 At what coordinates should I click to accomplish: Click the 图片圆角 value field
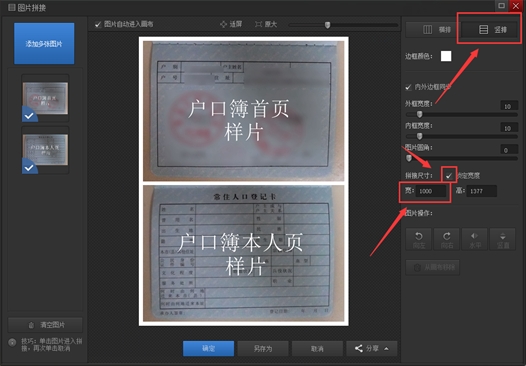509,150
